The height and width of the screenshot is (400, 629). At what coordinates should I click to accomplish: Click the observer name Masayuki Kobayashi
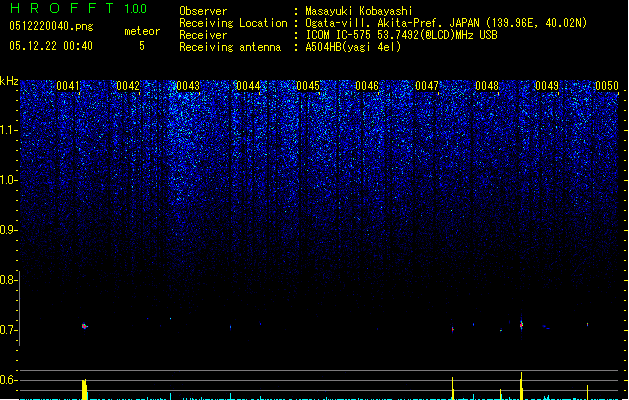pyautogui.click(x=359, y=11)
